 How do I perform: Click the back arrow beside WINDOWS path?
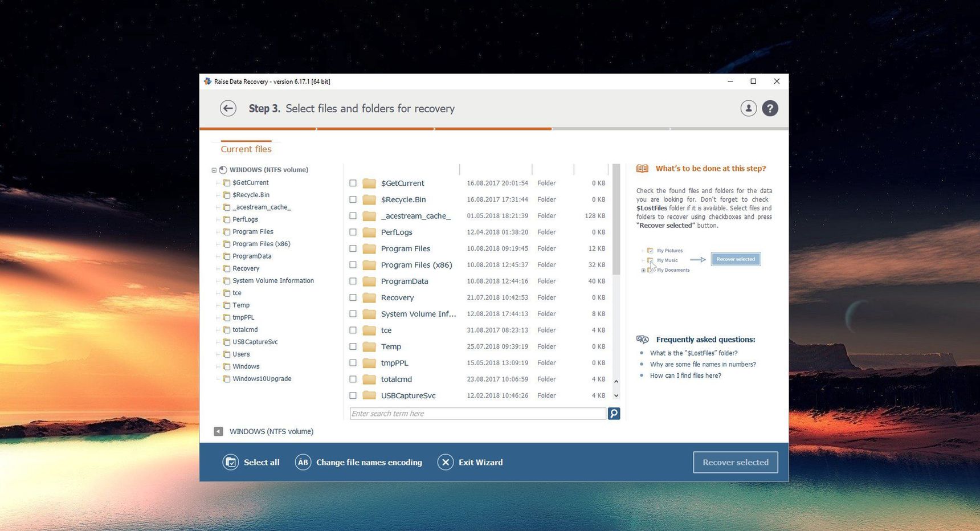tap(218, 431)
